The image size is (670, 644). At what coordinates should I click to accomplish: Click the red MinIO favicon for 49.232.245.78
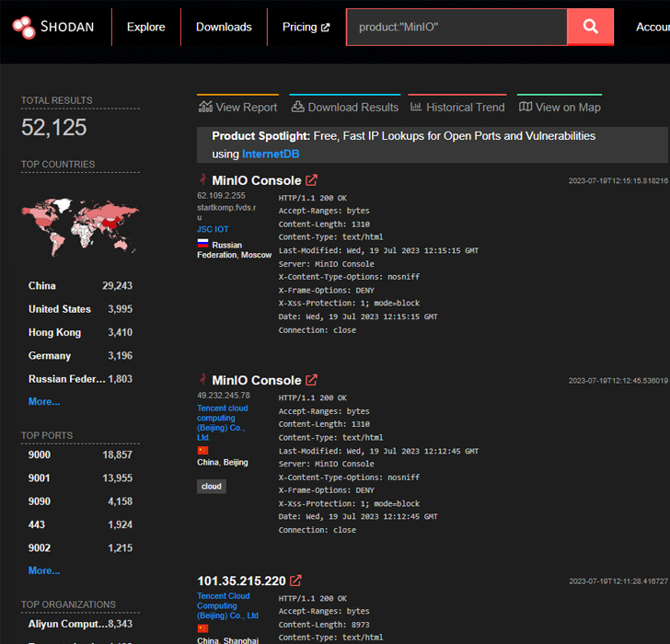(203, 379)
